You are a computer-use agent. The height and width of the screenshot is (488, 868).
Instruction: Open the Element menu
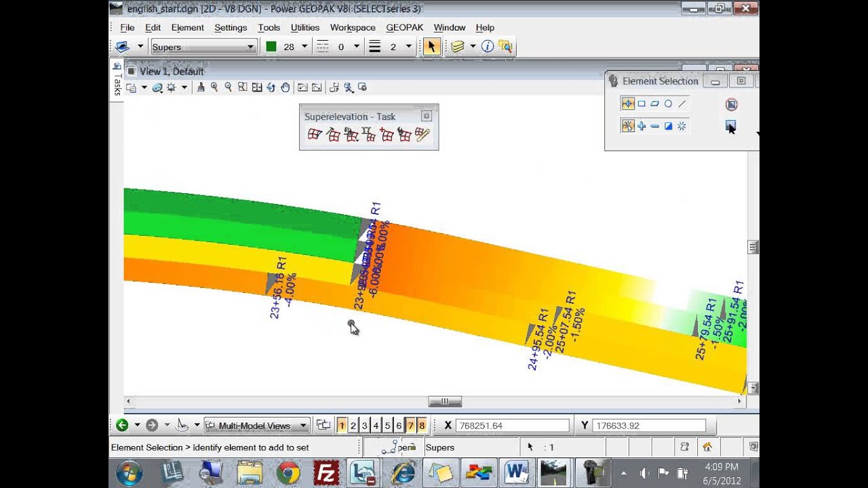187,28
